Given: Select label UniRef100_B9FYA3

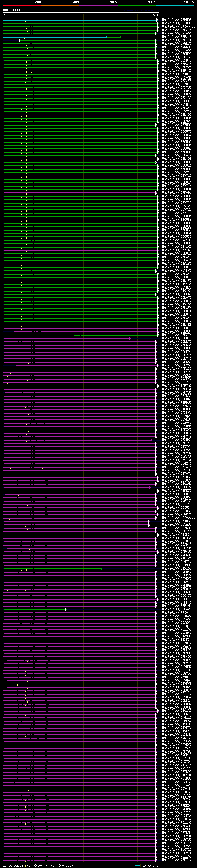Looking at the screenshot, I should coord(177,365).
